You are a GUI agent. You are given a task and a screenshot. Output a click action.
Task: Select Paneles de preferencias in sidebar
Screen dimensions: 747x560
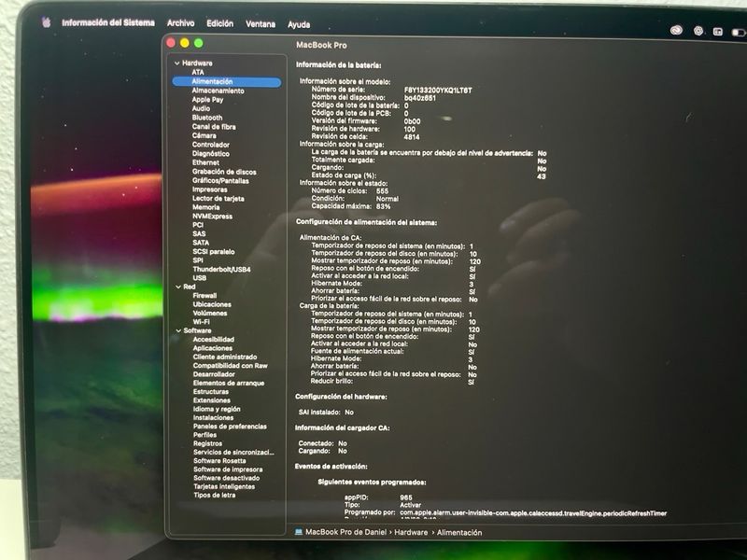tap(230, 427)
